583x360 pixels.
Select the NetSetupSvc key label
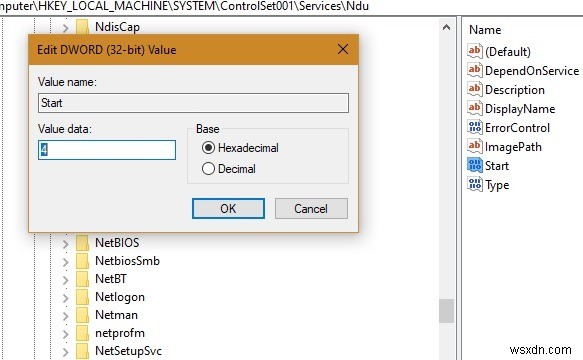click(x=128, y=351)
